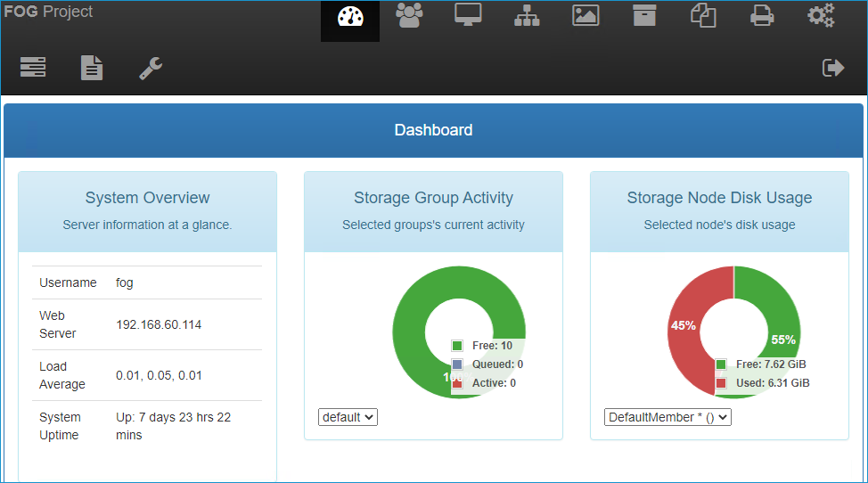Open the Tasks list icon
The image size is (868, 483).
[x=33, y=68]
